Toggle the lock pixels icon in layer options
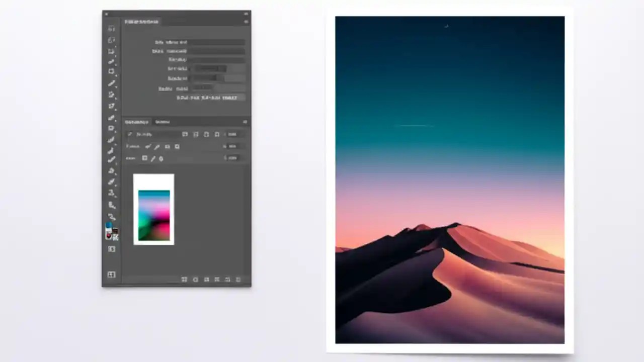 [156, 146]
